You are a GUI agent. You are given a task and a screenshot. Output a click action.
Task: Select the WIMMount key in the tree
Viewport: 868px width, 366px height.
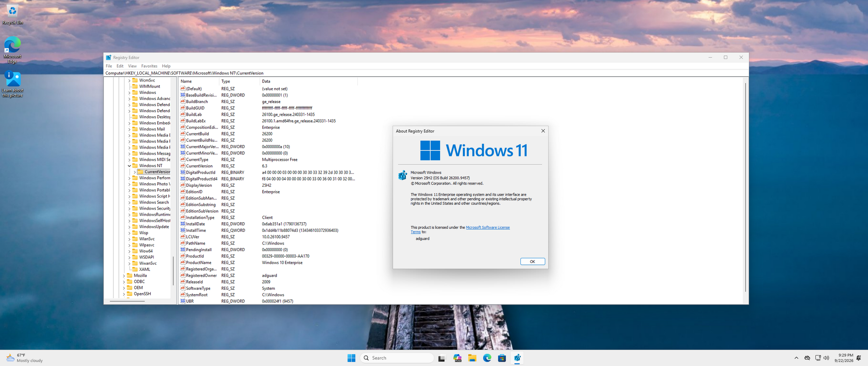pos(149,87)
